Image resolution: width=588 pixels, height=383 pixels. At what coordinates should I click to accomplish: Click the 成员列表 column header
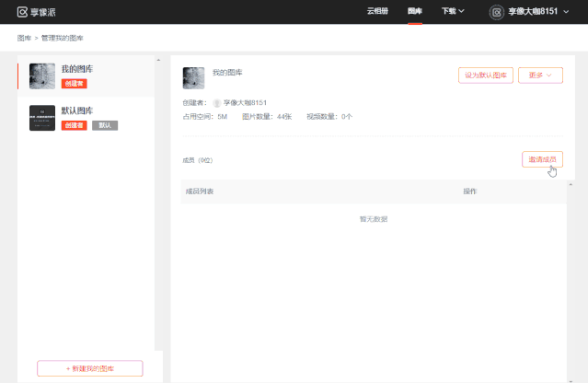pyautogui.click(x=200, y=191)
